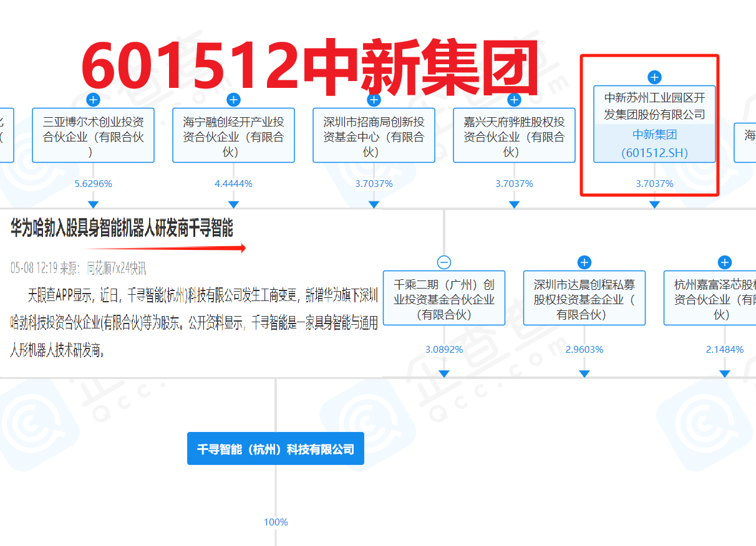
Task: Open 中新集团 (601512.SH) stock link
Action: pyautogui.click(x=654, y=143)
